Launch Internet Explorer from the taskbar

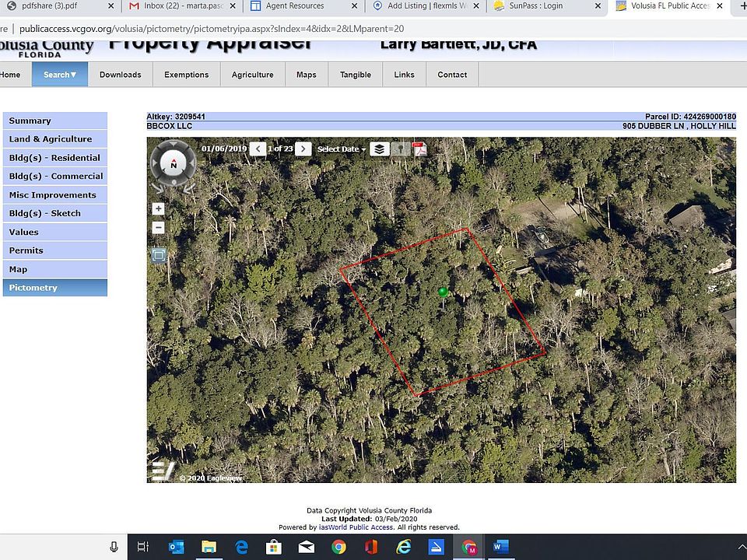coord(404,547)
